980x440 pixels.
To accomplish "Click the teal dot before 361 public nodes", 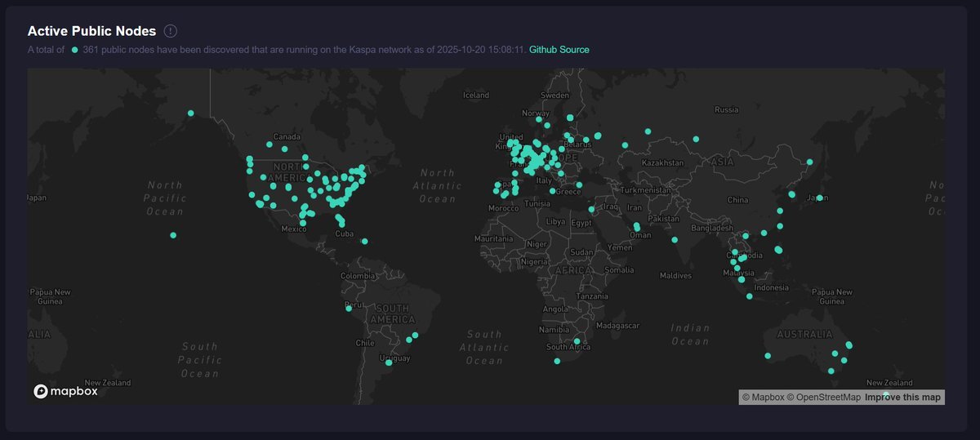I will [74, 50].
